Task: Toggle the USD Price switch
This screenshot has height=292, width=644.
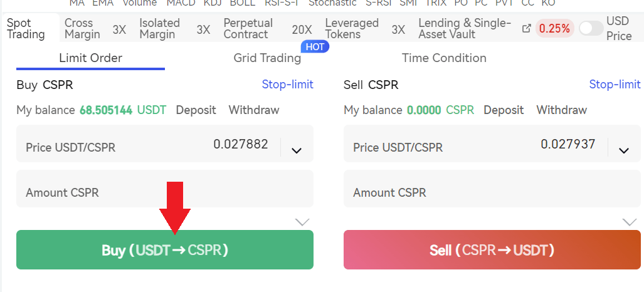Action: 591,28
